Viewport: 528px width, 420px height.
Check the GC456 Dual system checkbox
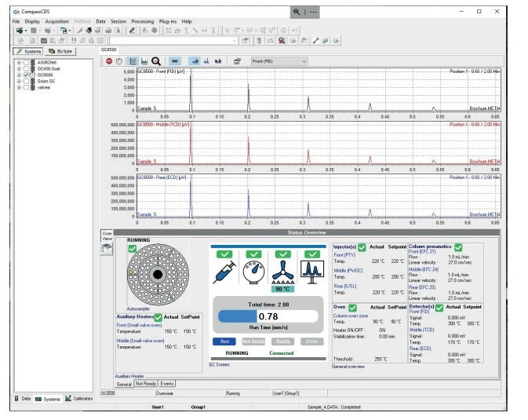(x=26, y=68)
